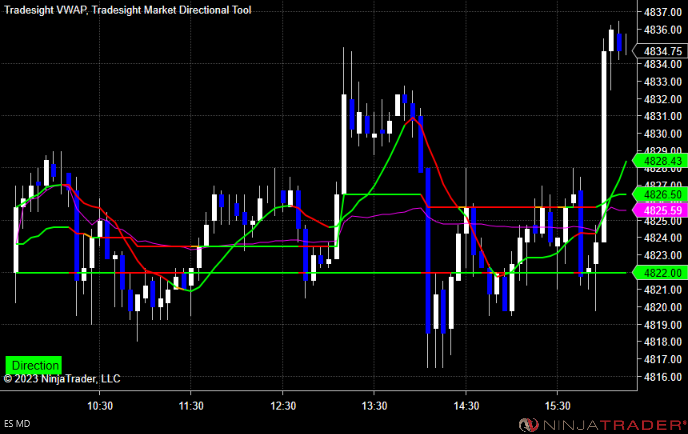Viewport: 688px width, 434px height.
Task: Click the 4830.00 price axis label
Action: point(663,134)
